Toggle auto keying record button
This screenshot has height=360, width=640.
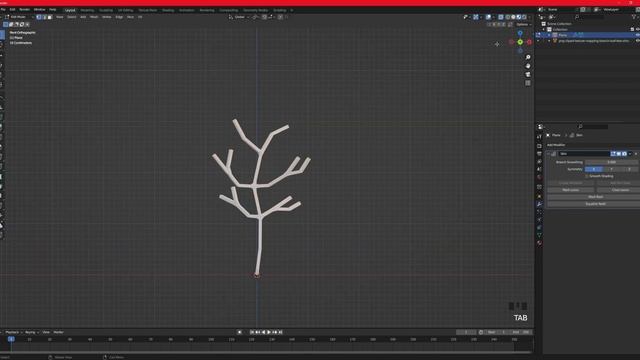coord(240,332)
